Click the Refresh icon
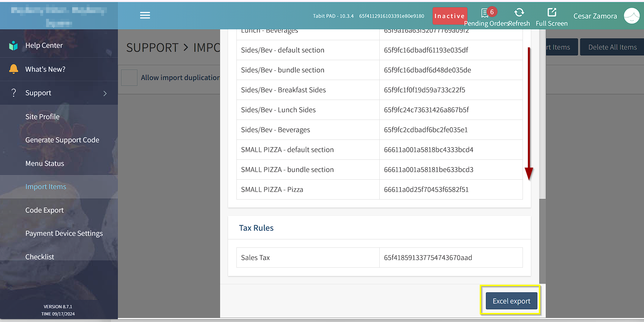This screenshot has height=322, width=644. [x=519, y=13]
